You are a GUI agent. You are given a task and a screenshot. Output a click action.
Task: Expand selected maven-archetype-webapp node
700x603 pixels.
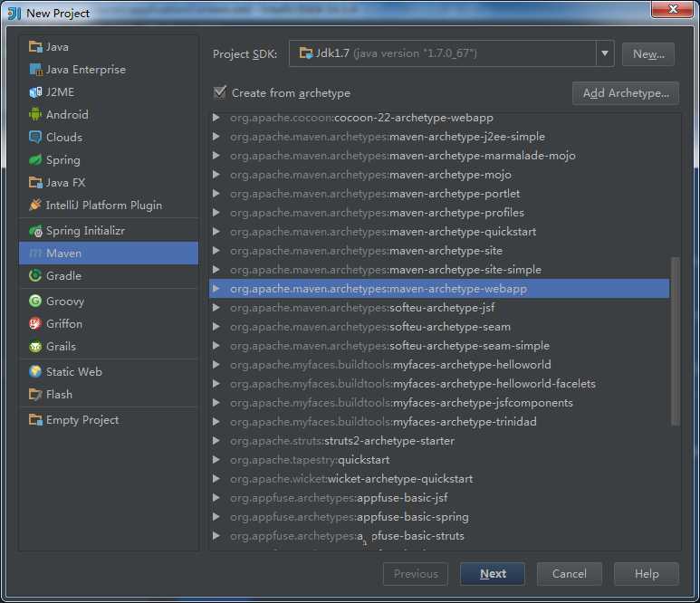(x=216, y=288)
